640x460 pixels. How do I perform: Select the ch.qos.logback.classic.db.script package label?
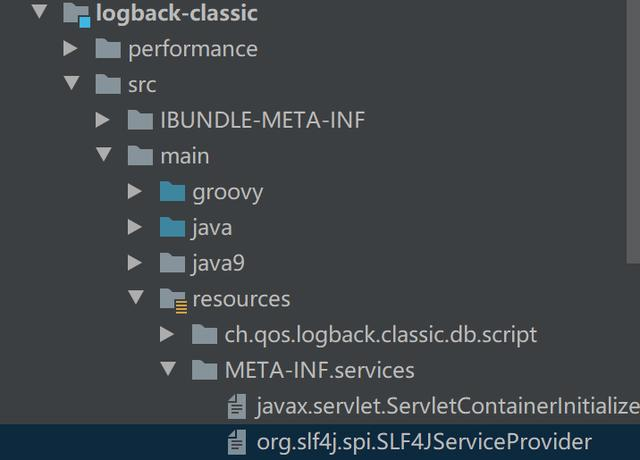(x=381, y=335)
